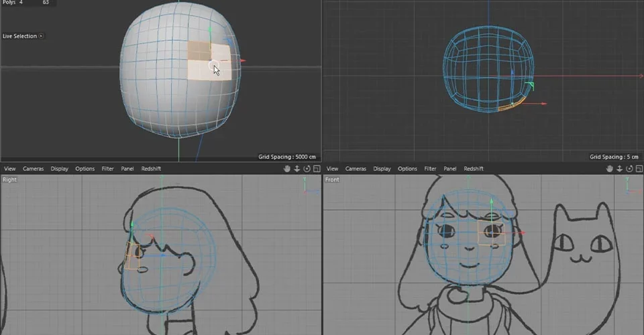This screenshot has height=335, width=644.
Task: Click the orbit rotate icon in Right viewport
Action: (x=307, y=169)
